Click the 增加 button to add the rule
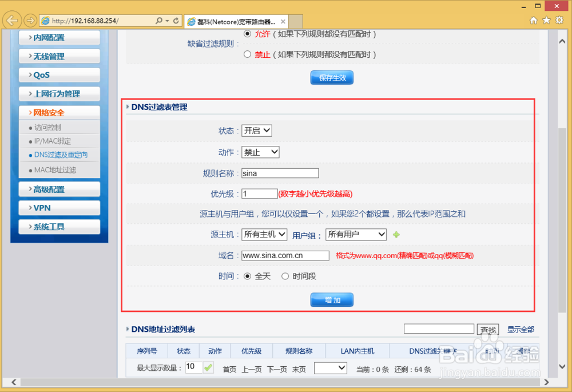572x392 pixels. (332, 299)
